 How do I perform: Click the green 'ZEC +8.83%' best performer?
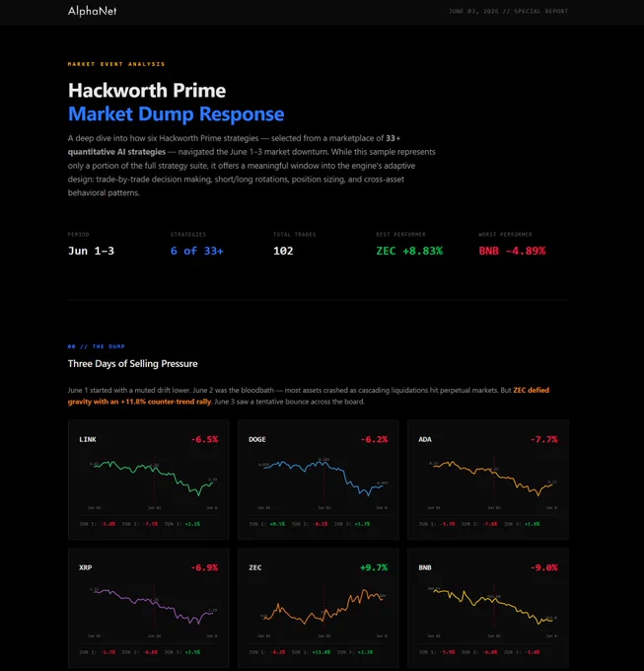(x=409, y=251)
